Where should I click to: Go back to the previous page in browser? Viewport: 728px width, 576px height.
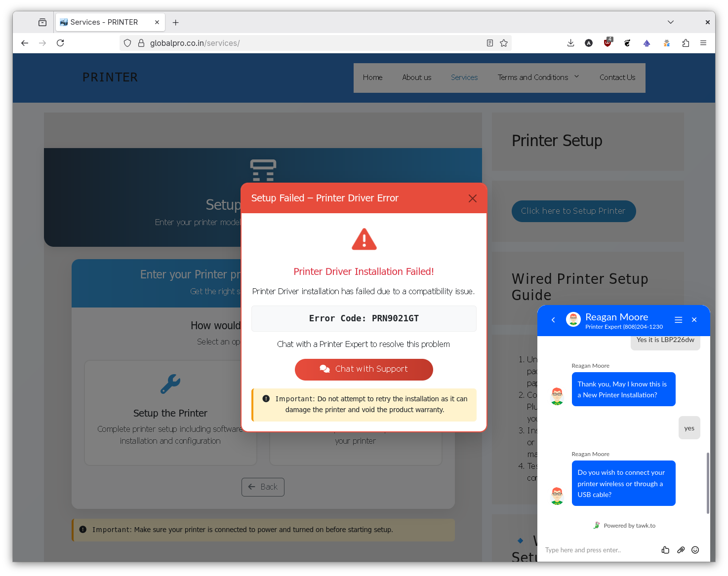click(25, 43)
